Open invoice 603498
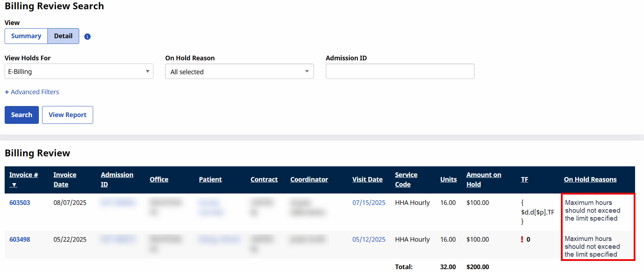 tap(20, 240)
